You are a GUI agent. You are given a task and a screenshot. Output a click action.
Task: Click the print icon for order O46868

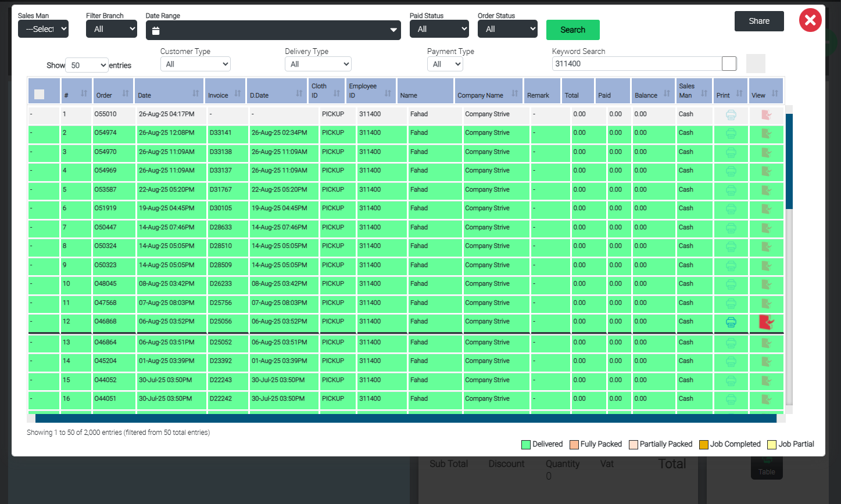(x=731, y=322)
